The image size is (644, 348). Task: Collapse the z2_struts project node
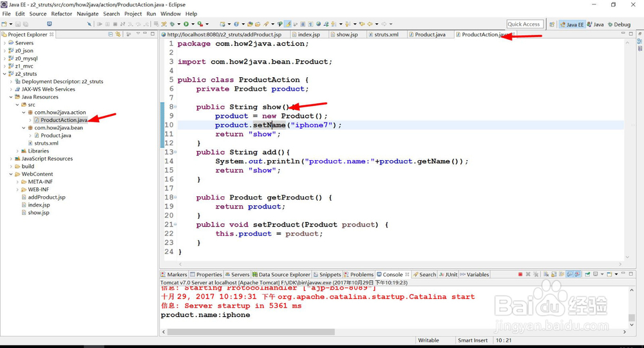[5, 74]
